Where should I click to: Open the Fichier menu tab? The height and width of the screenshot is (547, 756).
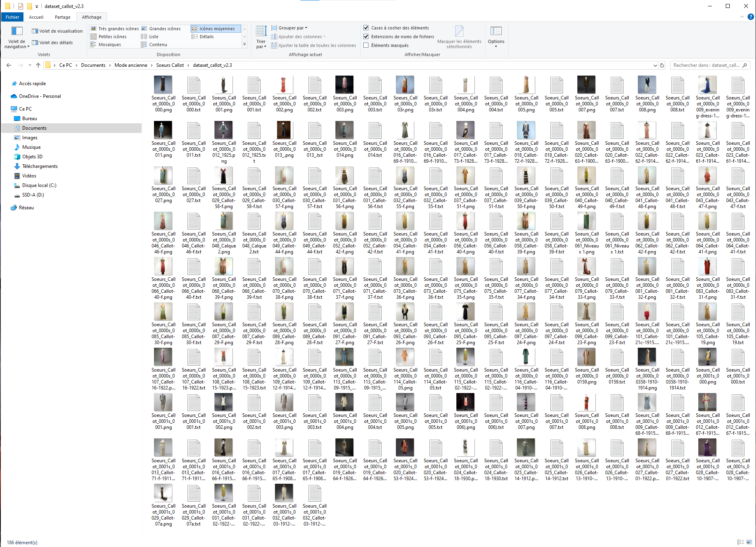12,17
